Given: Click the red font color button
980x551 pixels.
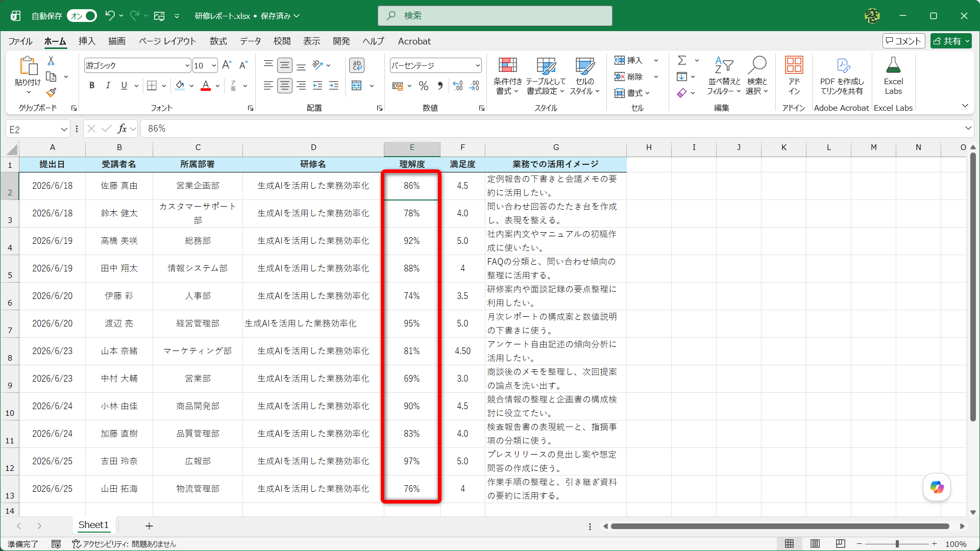Looking at the screenshot, I should (x=206, y=86).
